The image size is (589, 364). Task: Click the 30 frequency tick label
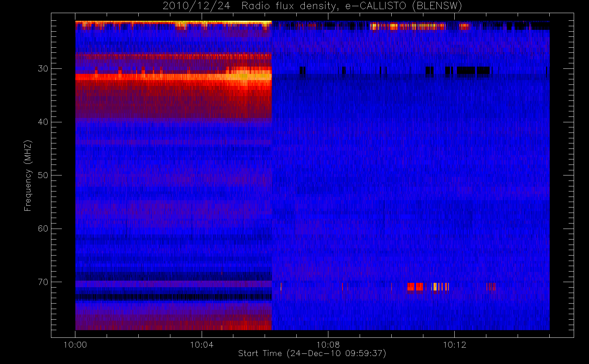(x=43, y=68)
